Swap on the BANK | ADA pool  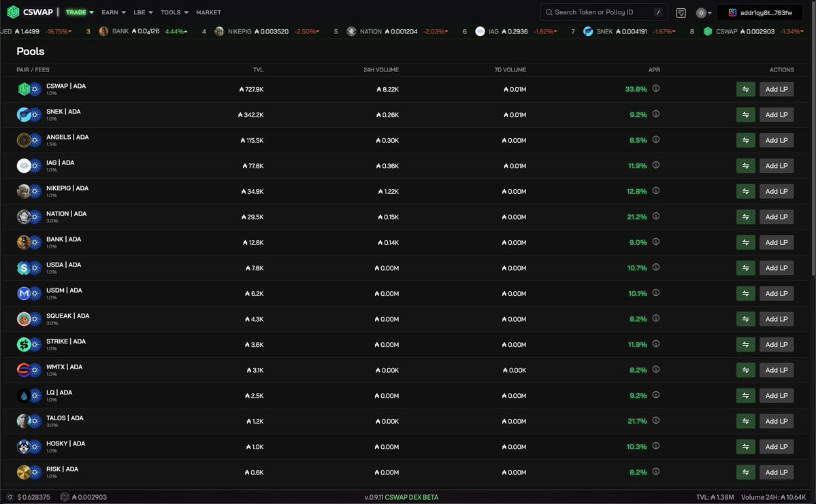pos(745,242)
